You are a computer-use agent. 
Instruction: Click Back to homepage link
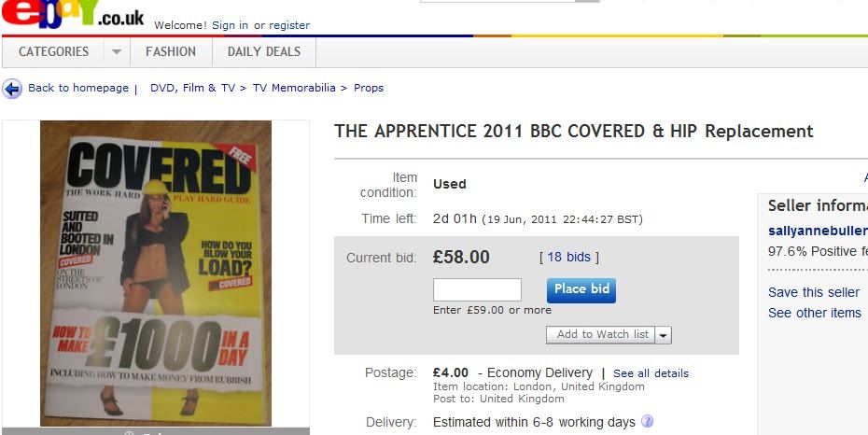click(78, 88)
